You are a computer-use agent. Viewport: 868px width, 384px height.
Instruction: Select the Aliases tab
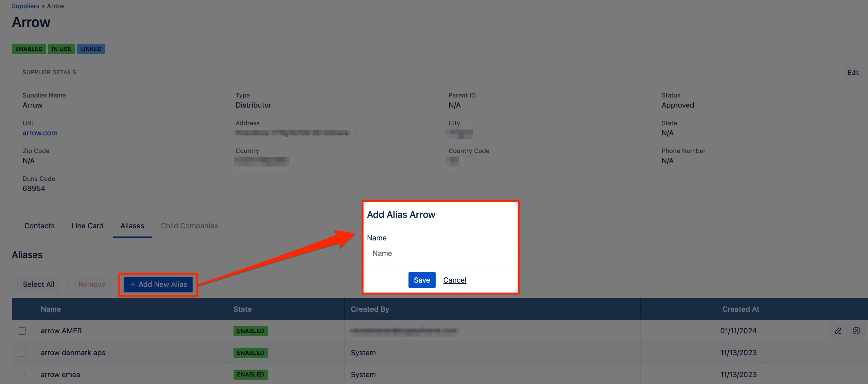pyautogui.click(x=132, y=226)
